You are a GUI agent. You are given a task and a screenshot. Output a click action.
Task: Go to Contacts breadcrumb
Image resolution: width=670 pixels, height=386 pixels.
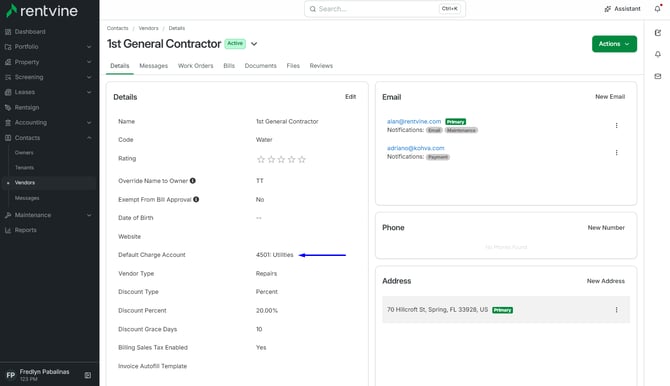pyautogui.click(x=118, y=28)
